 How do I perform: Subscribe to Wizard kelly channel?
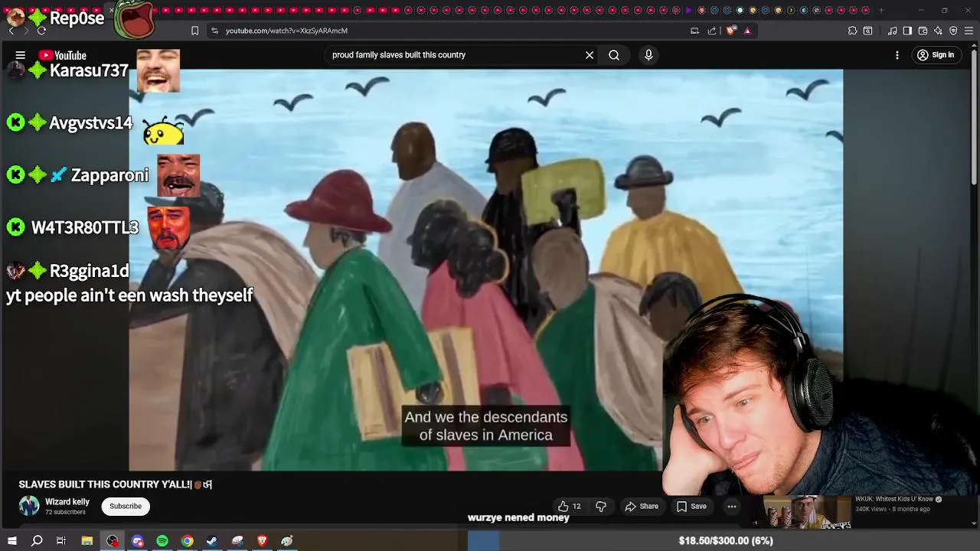point(126,506)
